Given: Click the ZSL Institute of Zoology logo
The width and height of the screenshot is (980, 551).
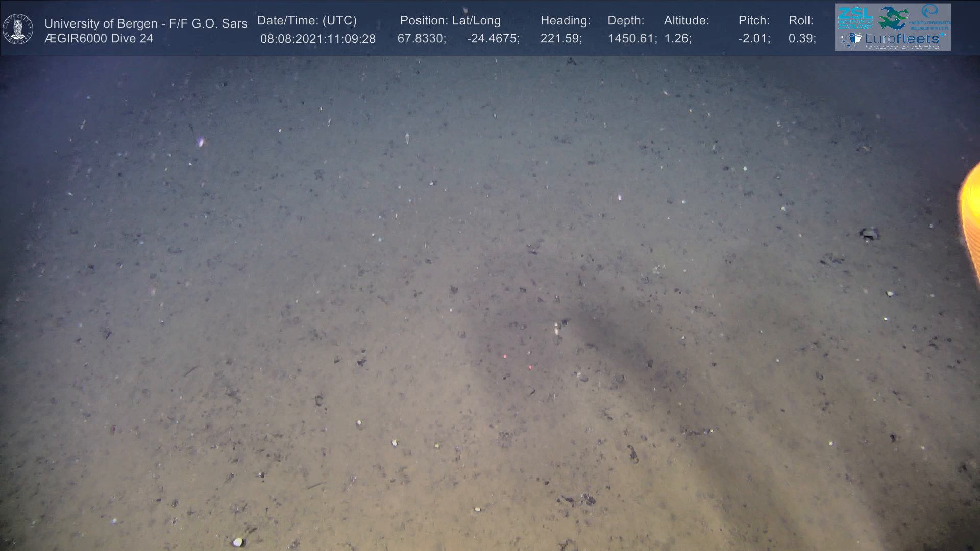Looking at the screenshot, I should (855, 17).
